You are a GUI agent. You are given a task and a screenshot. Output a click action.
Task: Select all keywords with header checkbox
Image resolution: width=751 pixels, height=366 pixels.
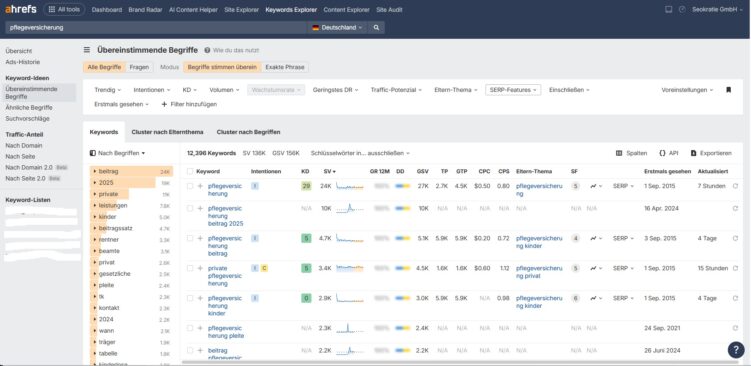(190, 171)
